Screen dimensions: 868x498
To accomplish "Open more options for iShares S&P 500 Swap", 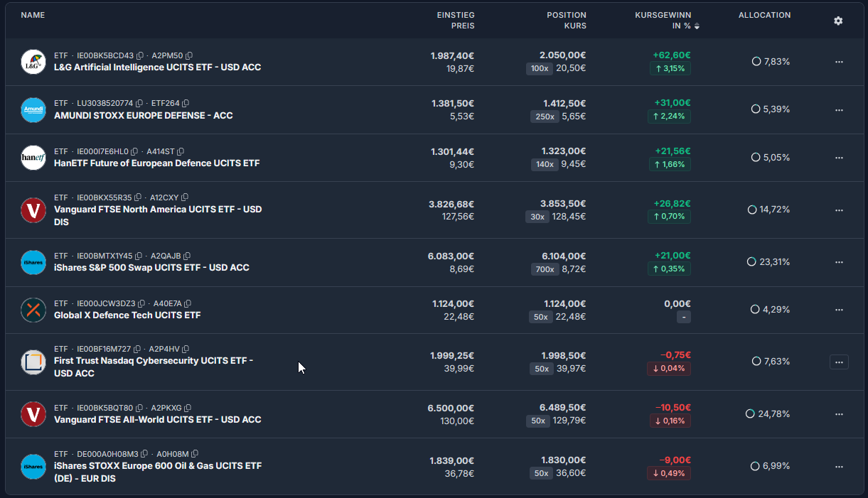I will coord(839,262).
